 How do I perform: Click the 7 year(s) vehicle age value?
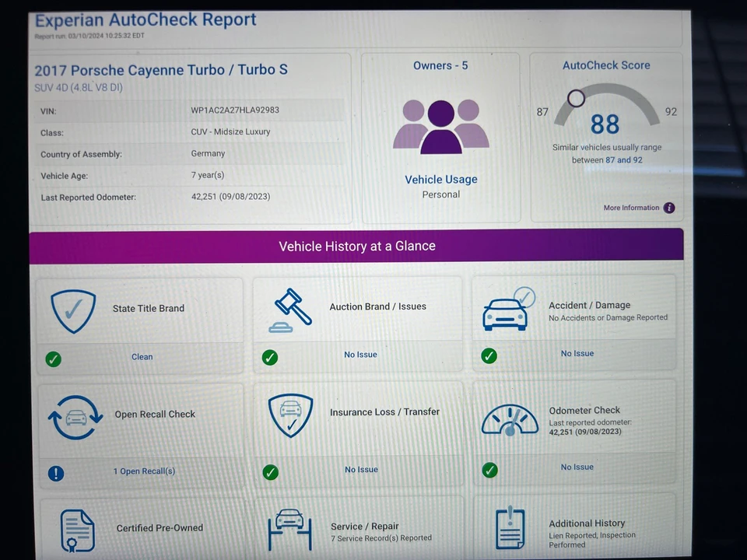point(208,175)
